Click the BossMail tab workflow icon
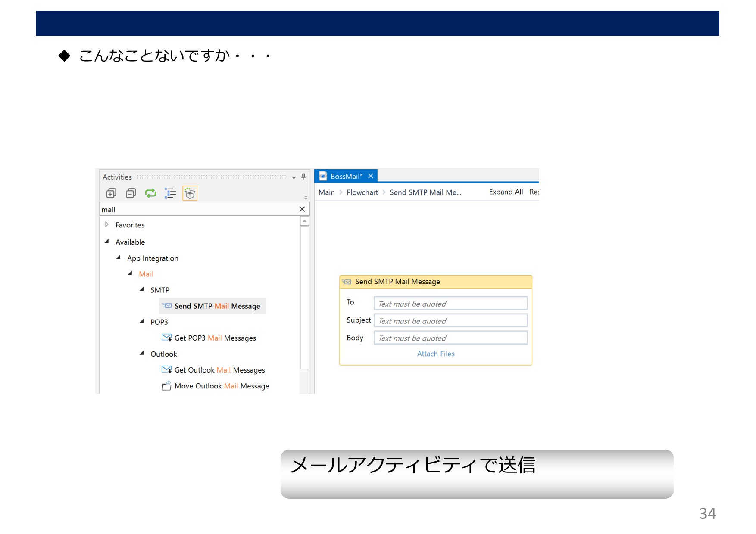756x534 pixels. pos(323,176)
